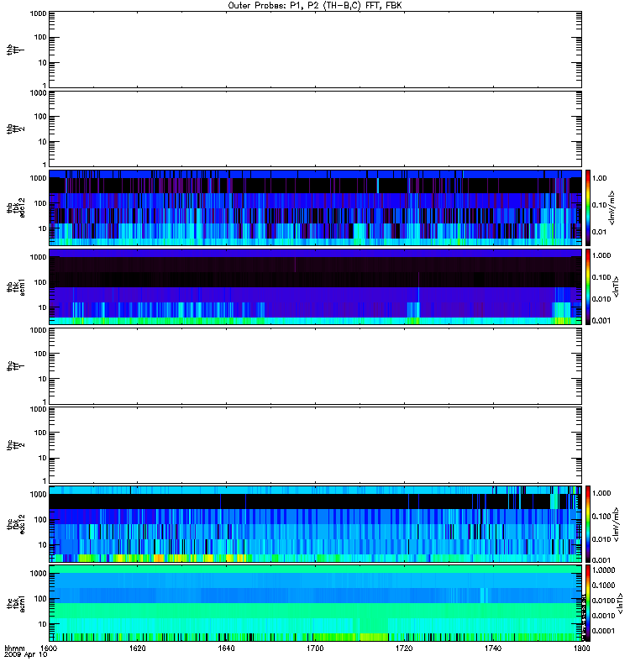Click the "thc fbk scm1" panel axis title
This screenshot has height=672, width=630.
click(16, 603)
